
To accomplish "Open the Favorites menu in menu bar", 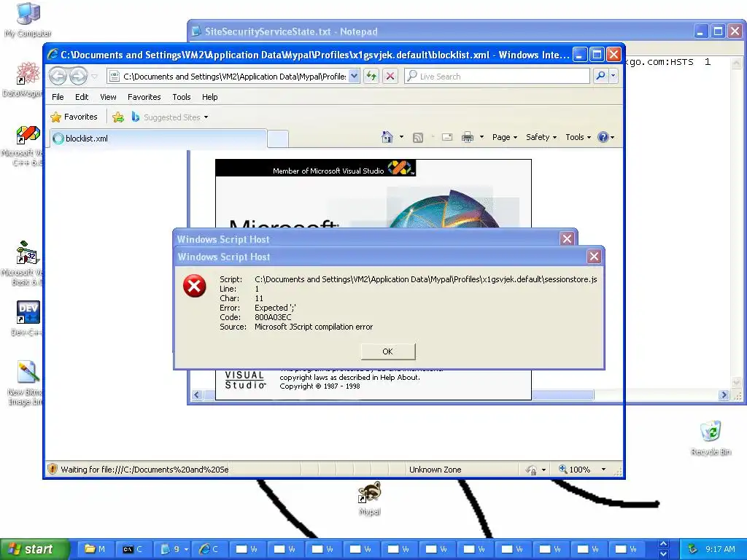I will (x=144, y=97).
